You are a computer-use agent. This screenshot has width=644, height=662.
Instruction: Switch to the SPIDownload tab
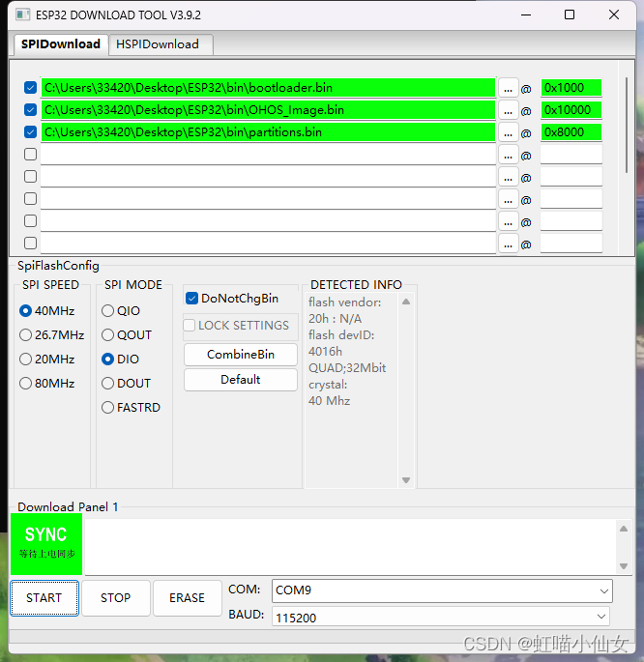click(61, 44)
